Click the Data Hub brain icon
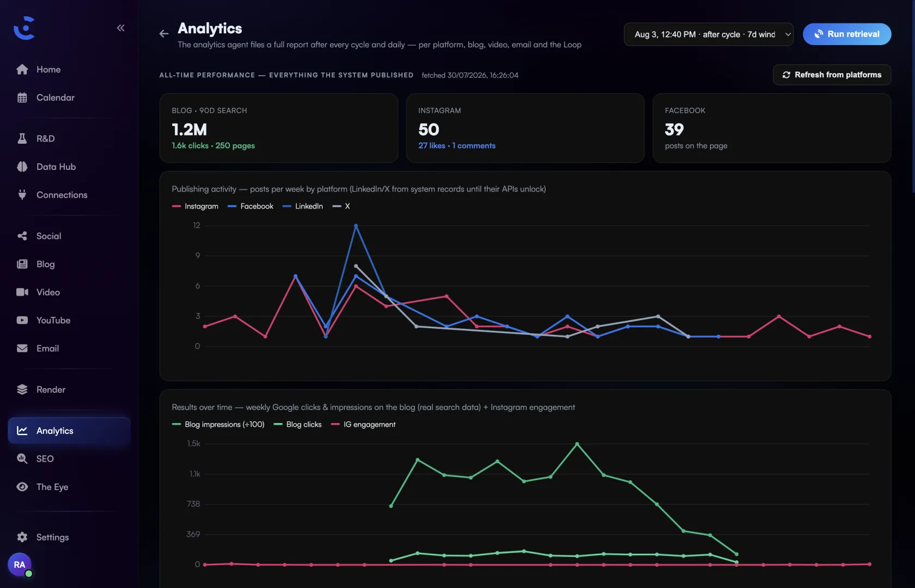The height and width of the screenshot is (588, 915). pos(22,167)
